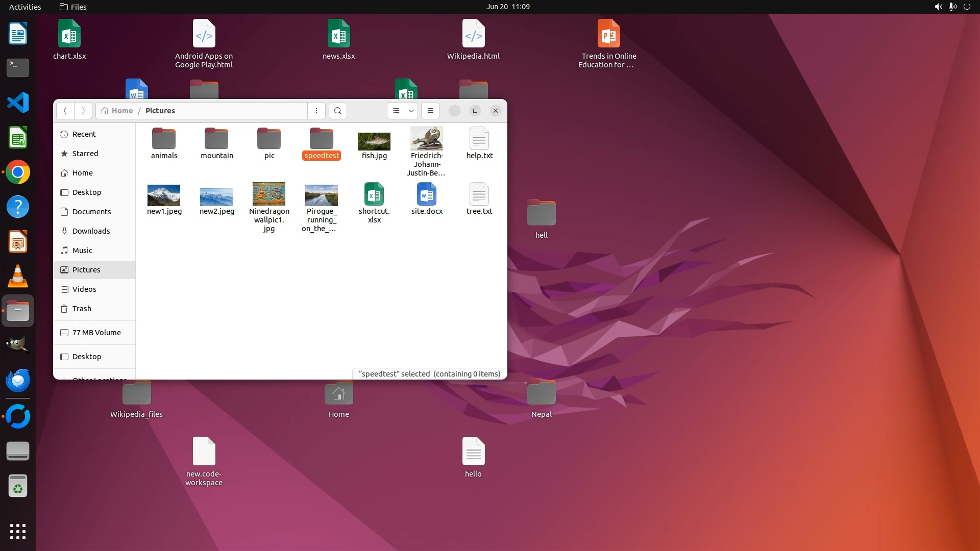
Task: Select the animals folder icon
Action: 164,139
